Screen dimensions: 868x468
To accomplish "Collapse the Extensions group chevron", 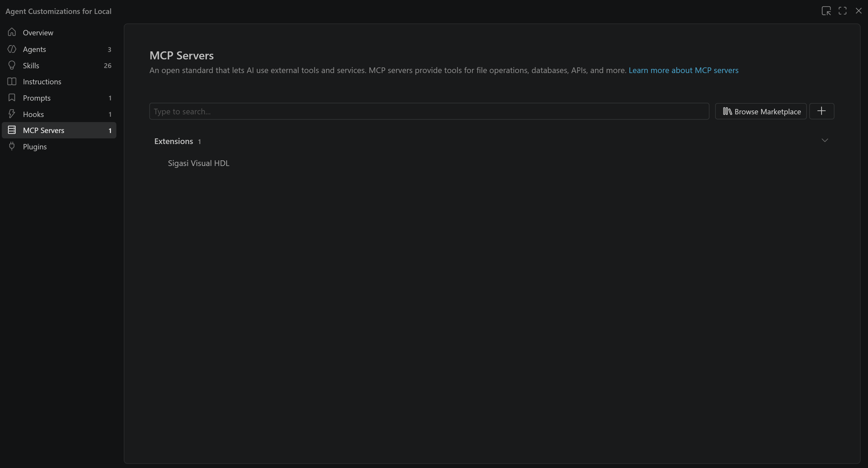I will click(x=825, y=140).
